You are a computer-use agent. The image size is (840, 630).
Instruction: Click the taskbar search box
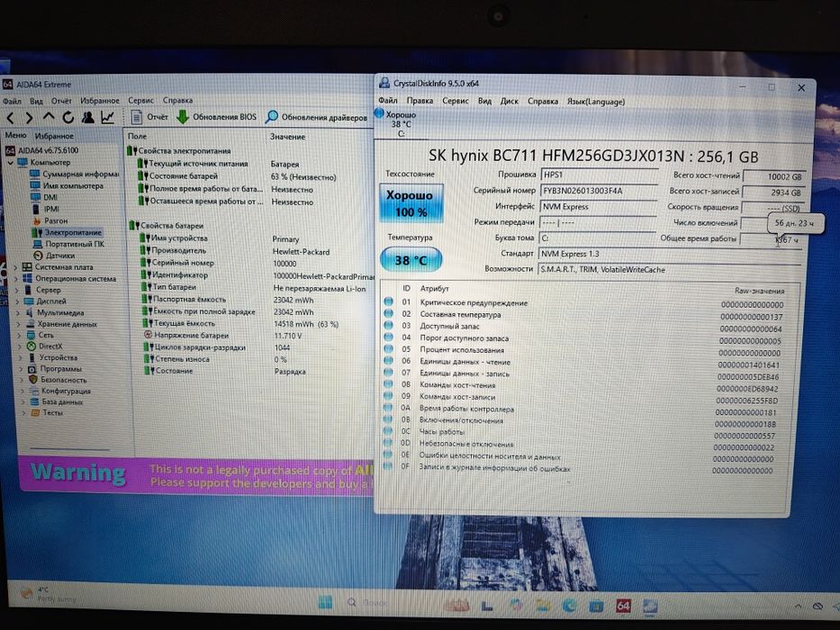pyautogui.click(x=367, y=603)
